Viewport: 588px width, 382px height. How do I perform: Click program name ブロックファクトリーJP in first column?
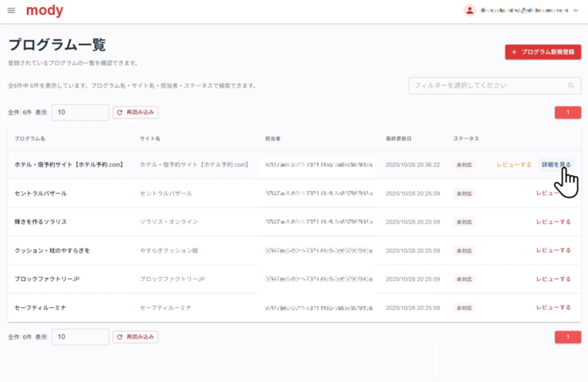point(47,279)
